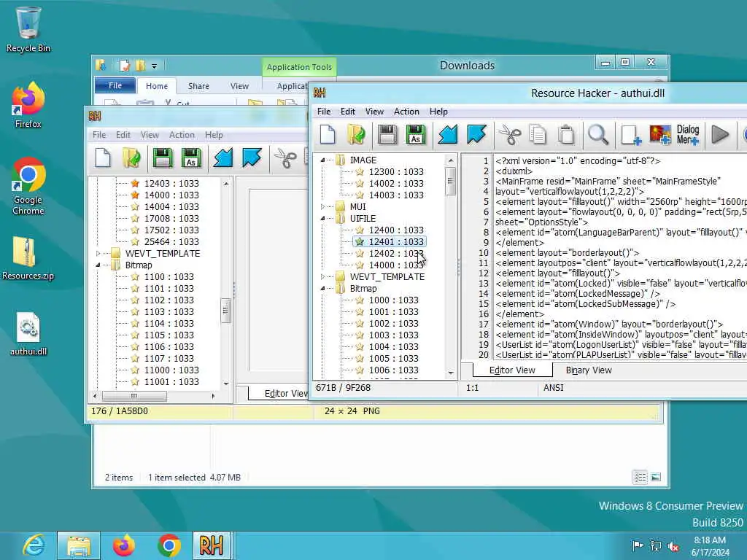Click horizontal scrollbar thumb in back window tree
The width and height of the screenshot is (747, 560).
pos(134,396)
